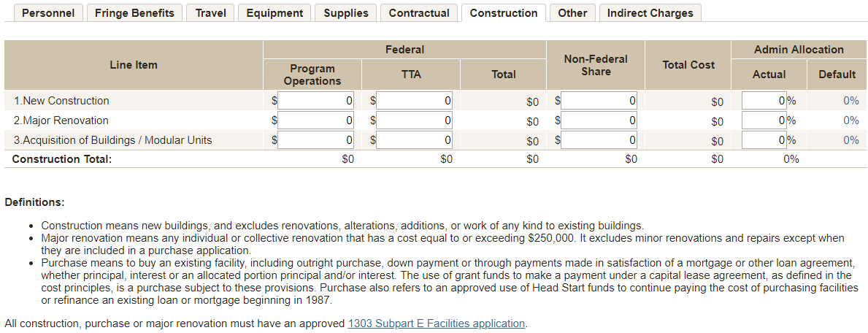Select the Travel tab

click(210, 13)
